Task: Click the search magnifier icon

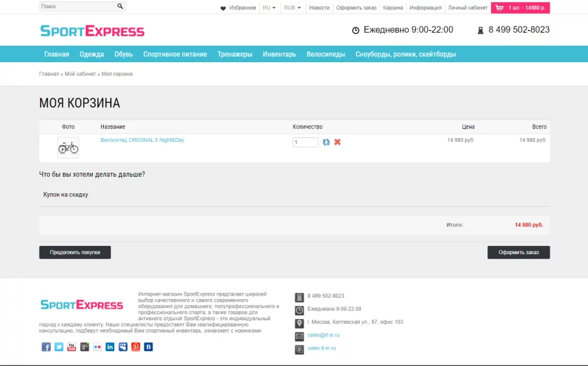Action: [x=120, y=7]
